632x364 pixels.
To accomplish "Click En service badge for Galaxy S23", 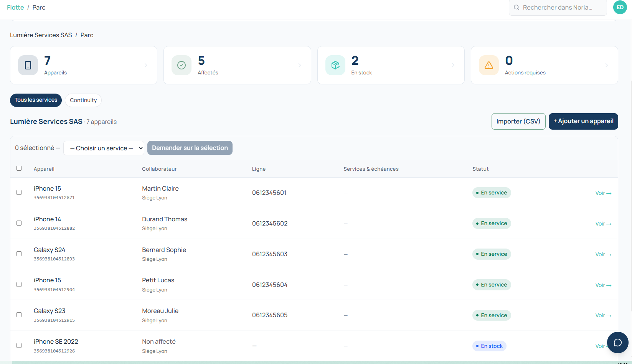I will (492, 315).
